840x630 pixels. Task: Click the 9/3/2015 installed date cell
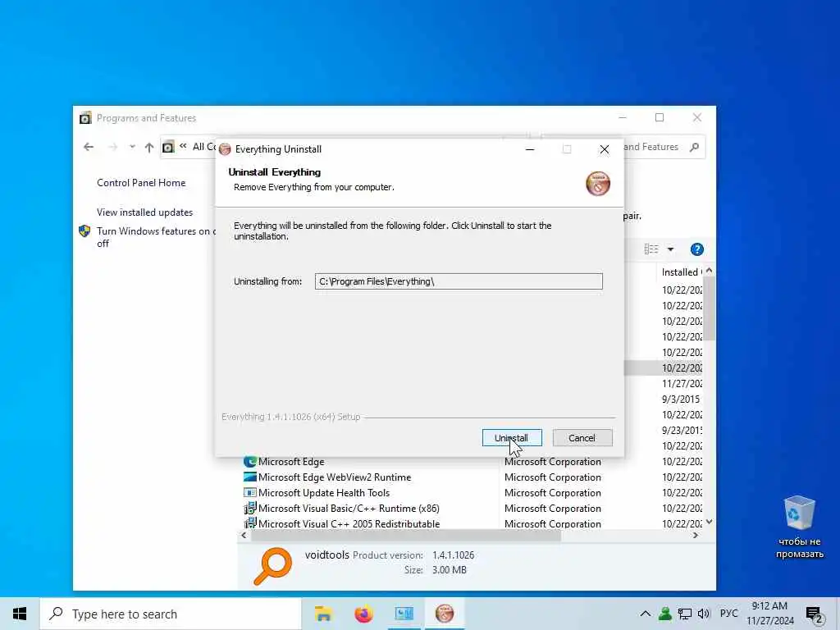pos(680,399)
